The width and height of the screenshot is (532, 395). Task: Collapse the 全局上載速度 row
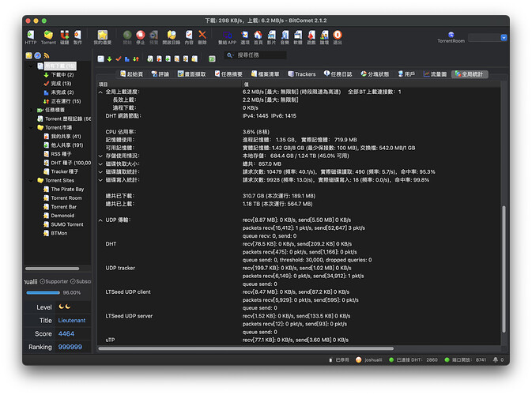[100, 92]
